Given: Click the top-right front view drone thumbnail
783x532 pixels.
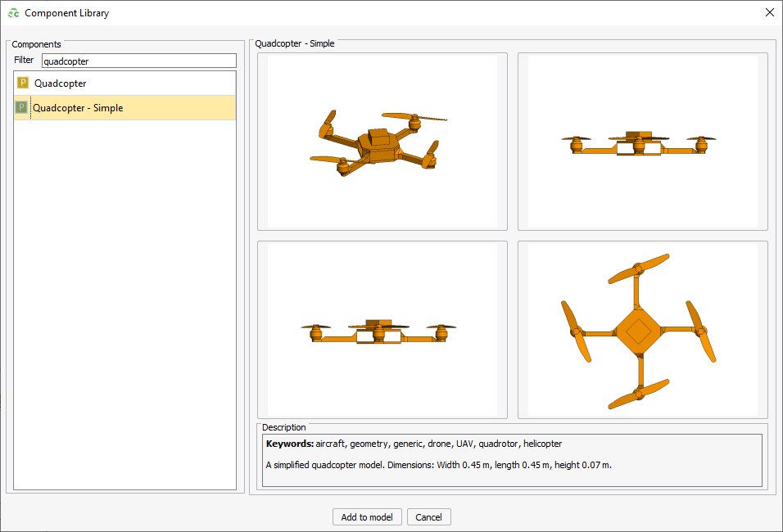Looking at the screenshot, I should click(x=642, y=141).
